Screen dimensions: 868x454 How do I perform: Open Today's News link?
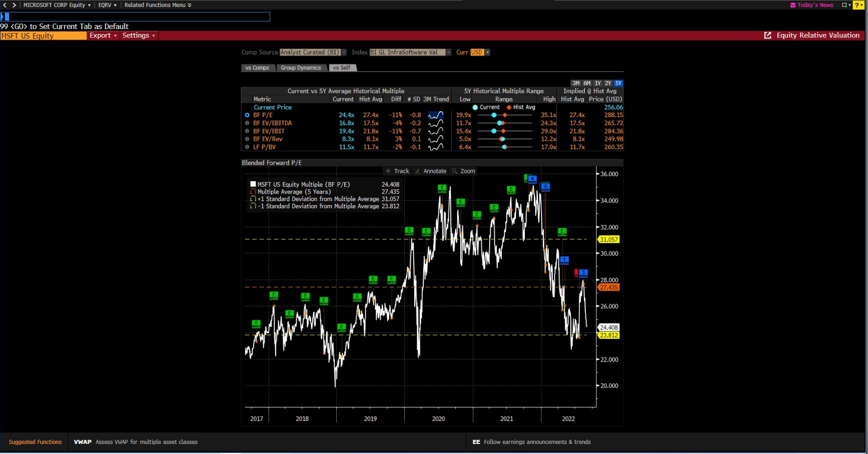811,5
